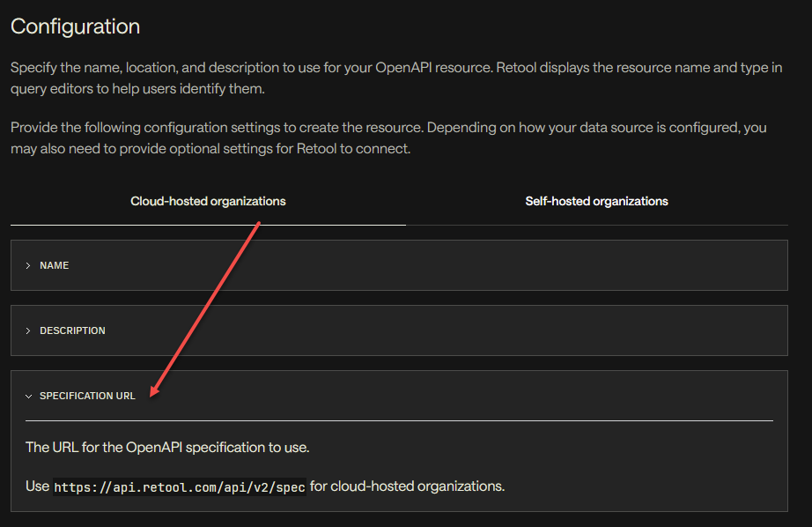The height and width of the screenshot is (527, 812).
Task: Click the word "Use" before the spec URL
Action: [x=37, y=486]
